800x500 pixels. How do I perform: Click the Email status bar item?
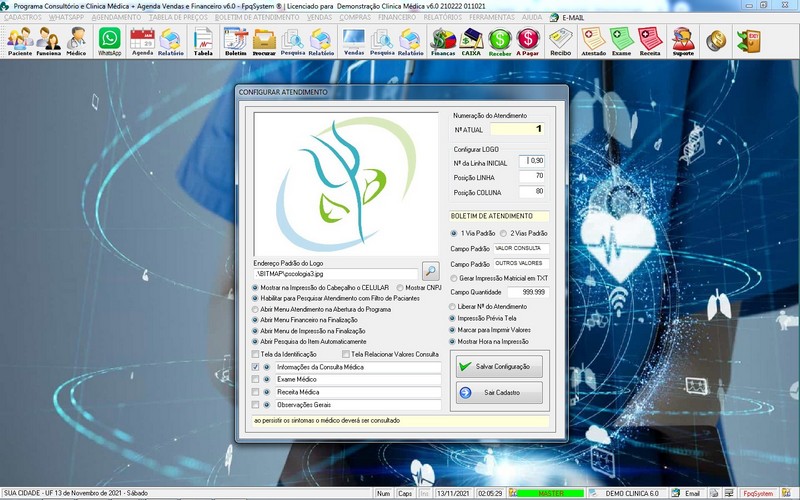point(688,493)
